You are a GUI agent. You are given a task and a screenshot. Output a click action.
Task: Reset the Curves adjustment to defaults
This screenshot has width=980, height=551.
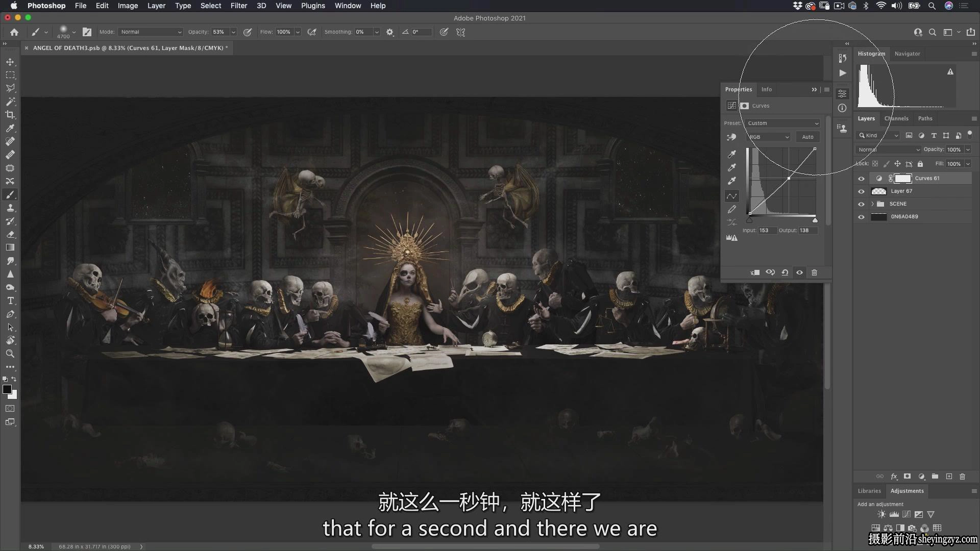click(785, 272)
